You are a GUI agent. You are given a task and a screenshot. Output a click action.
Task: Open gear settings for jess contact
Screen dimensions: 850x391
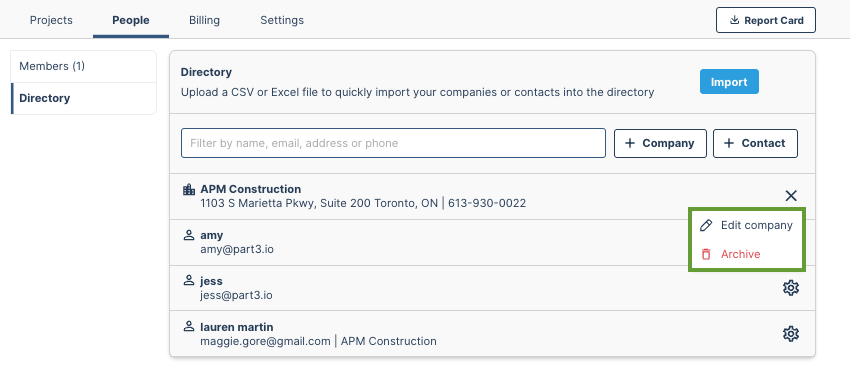click(791, 287)
